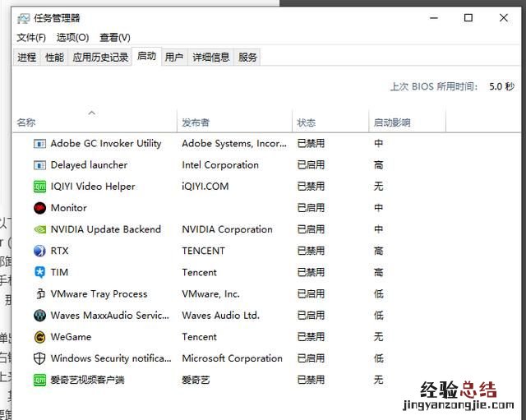Click the Waves MaxxAudio icon
The image size is (526, 420).
coord(39,316)
